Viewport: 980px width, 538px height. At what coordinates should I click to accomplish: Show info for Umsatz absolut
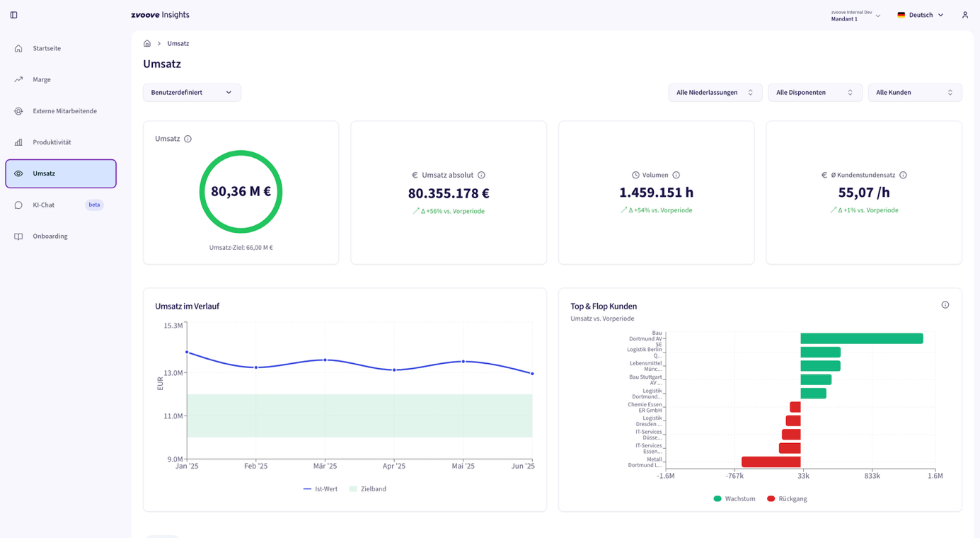coord(481,176)
